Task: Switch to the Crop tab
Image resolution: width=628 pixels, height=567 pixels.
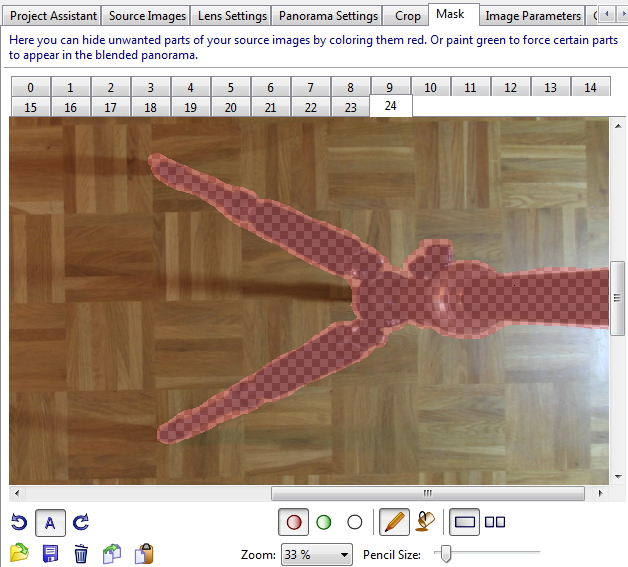Action: click(x=407, y=16)
